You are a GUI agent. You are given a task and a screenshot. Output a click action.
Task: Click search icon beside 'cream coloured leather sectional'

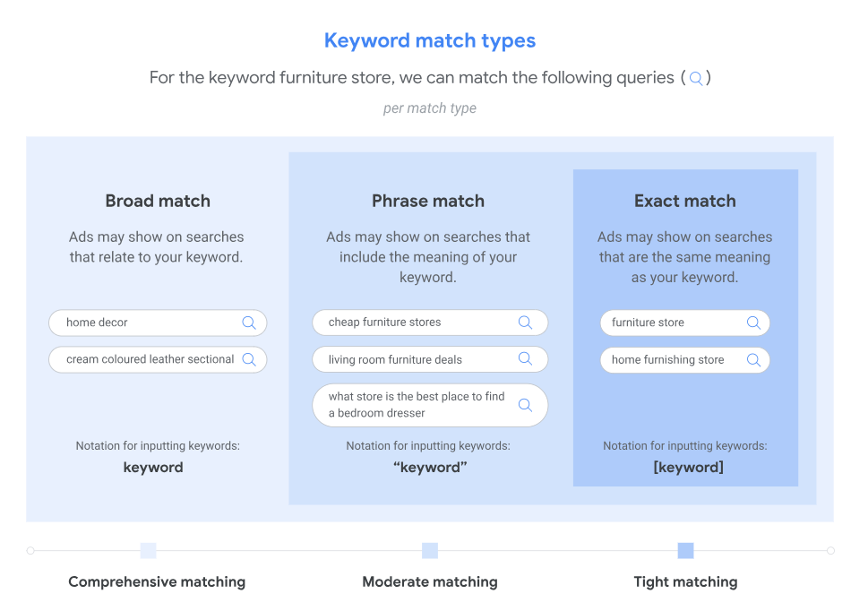point(249,359)
